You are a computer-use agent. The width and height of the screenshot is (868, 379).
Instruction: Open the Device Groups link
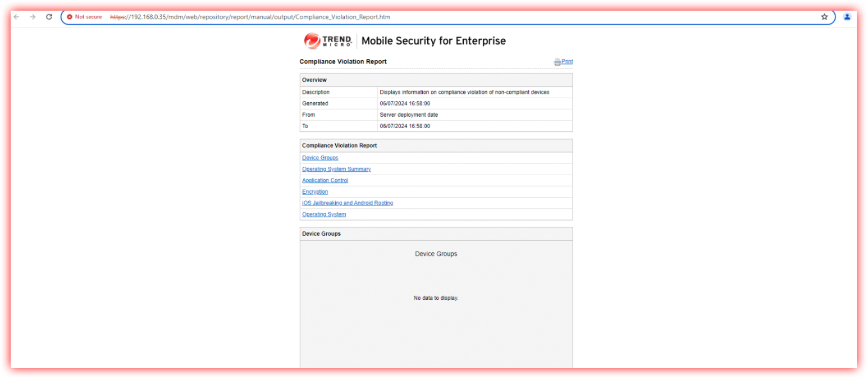(320, 158)
